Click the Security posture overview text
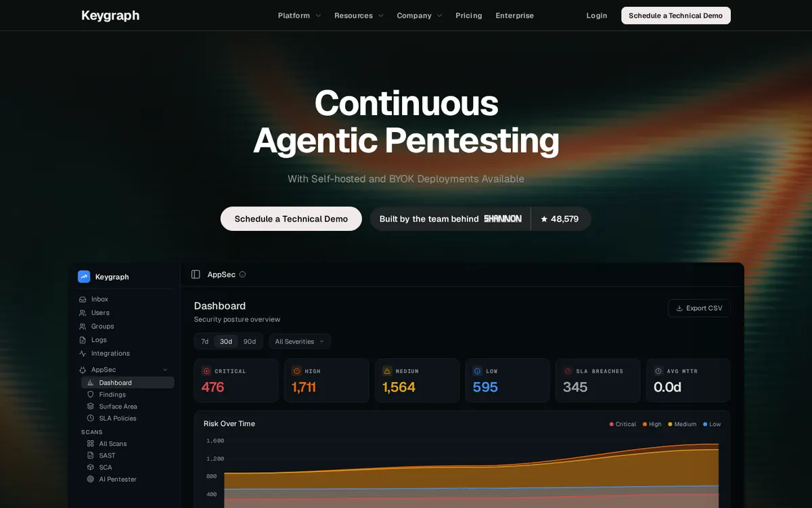This screenshot has width=812, height=508. click(x=237, y=320)
